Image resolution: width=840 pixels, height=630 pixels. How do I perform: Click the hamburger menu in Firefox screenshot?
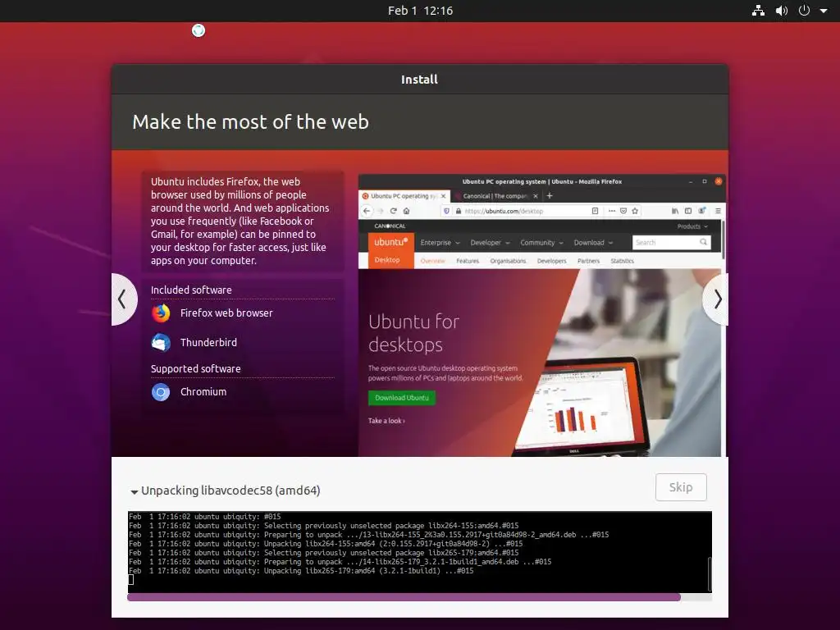coord(718,211)
